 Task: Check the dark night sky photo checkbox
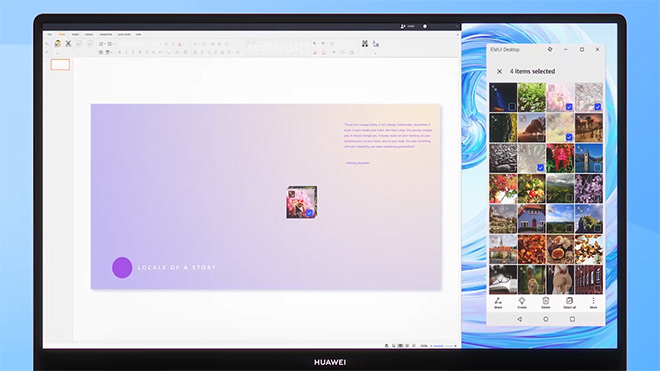click(512, 107)
